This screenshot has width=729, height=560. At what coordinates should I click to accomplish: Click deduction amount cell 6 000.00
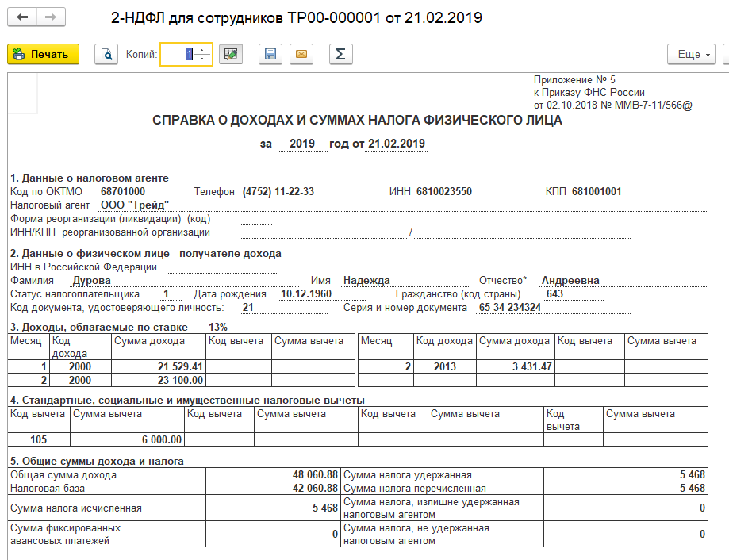[127, 439]
